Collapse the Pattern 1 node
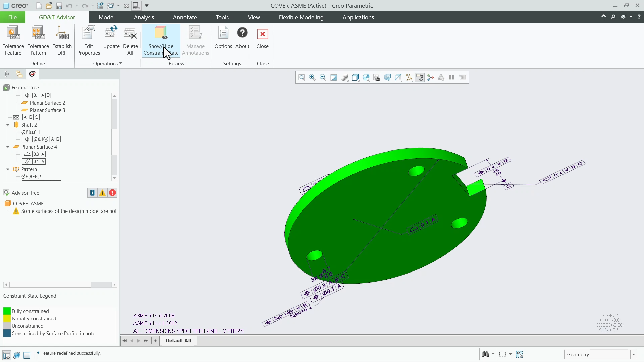 [x=8, y=169]
